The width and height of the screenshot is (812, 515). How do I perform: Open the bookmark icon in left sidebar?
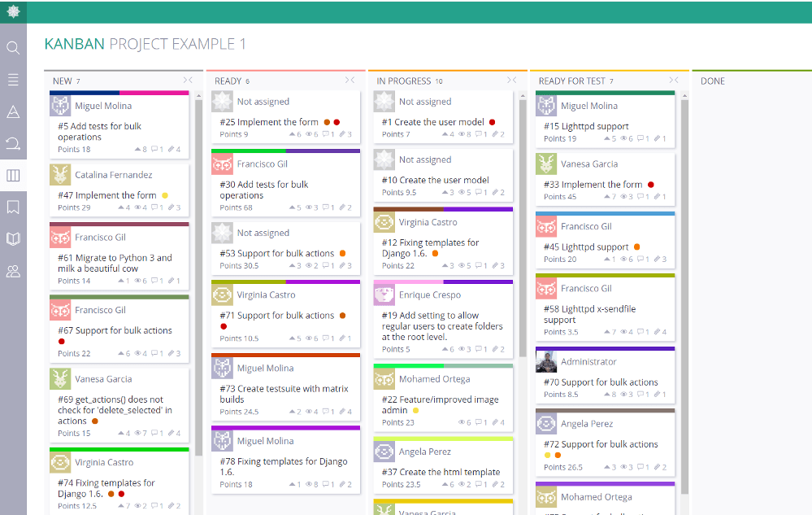coord(13,207)
